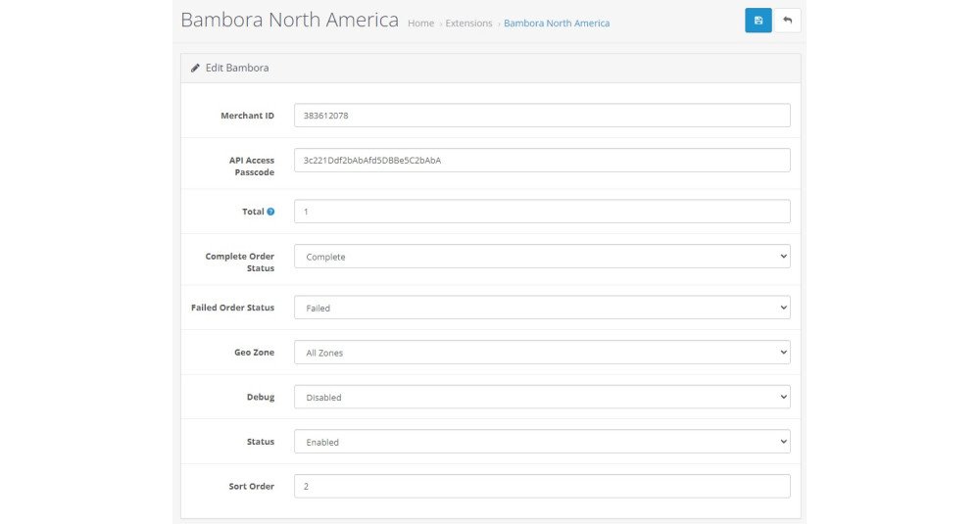Open the Status dropdown set to Enabled
980x524 pixels.
tap(542, 442)
